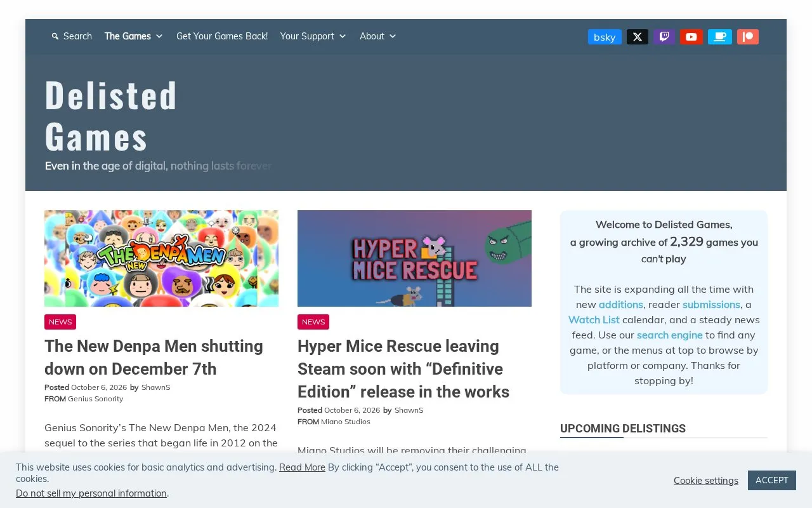Open The New Denpa Men banner image
The height and width of the screenshot is (508, 812).
click(x=161, y=258)
